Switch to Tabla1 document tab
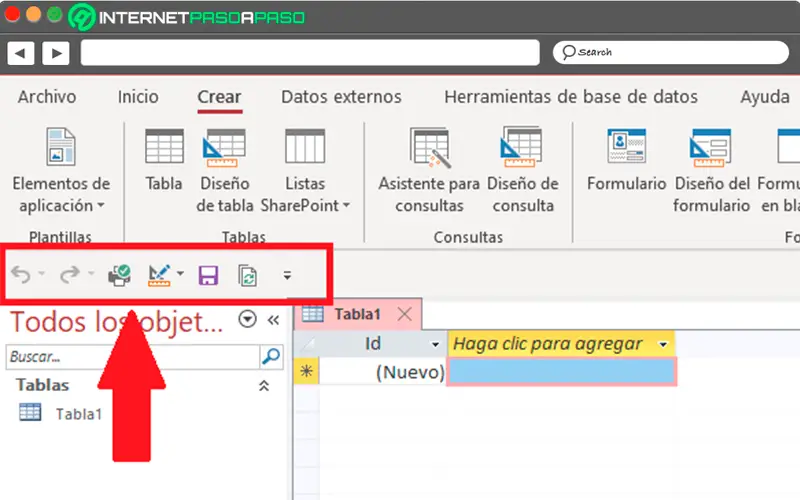The image size is (800, 500). [357, 314]
